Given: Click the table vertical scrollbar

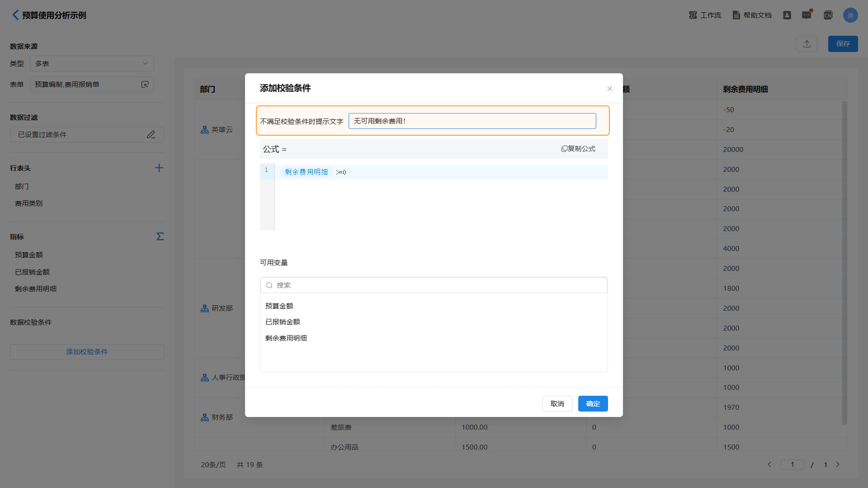Looking at the screenshot, I should (844, 263).
